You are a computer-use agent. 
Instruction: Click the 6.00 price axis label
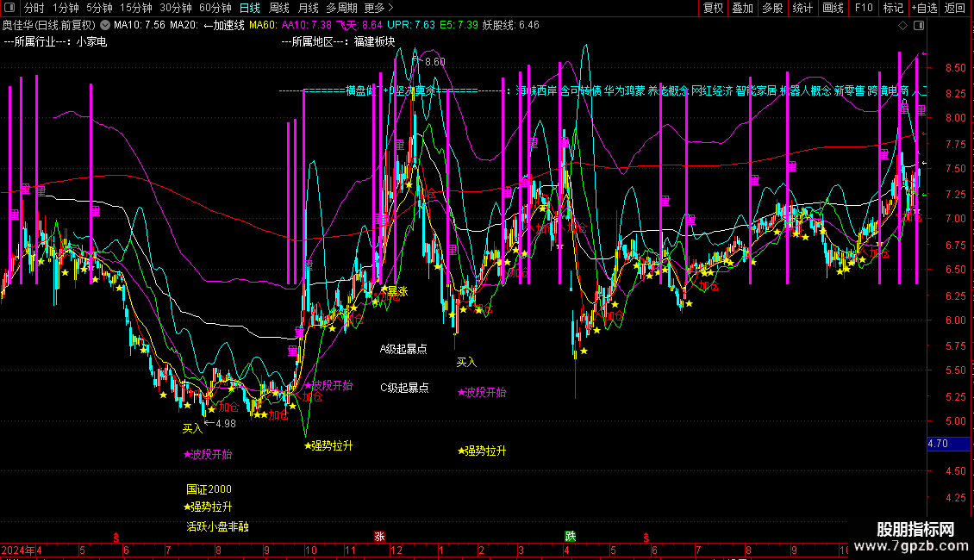(955, 320)
